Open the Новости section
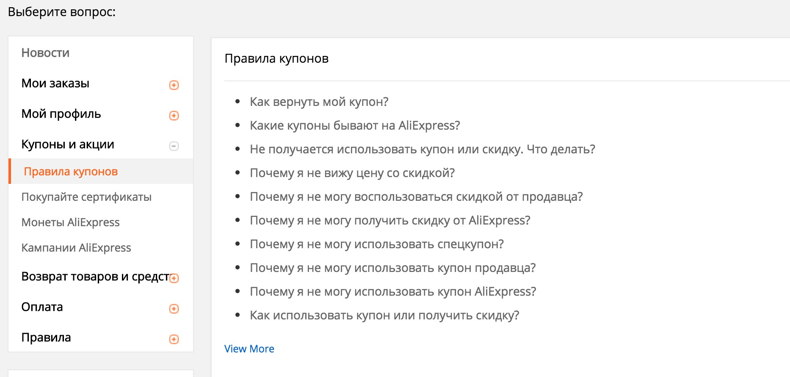 point(45,53)
